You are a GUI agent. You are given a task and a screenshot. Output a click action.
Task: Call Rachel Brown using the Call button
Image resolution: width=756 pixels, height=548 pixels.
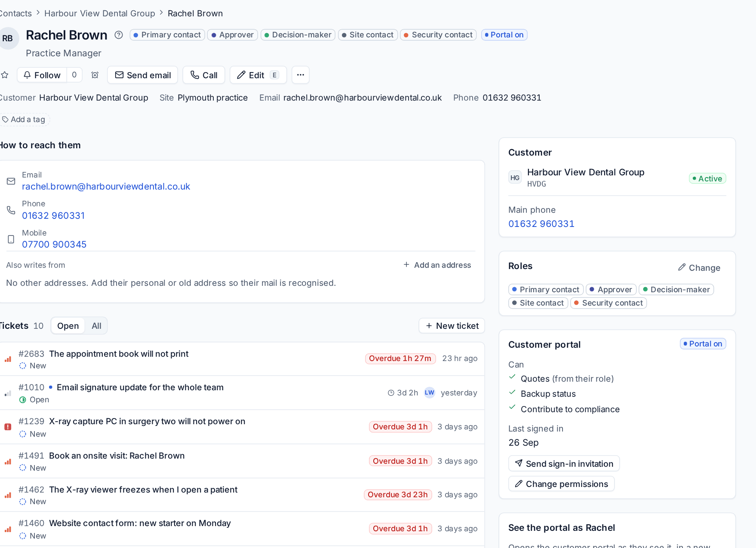coord(204,75)
